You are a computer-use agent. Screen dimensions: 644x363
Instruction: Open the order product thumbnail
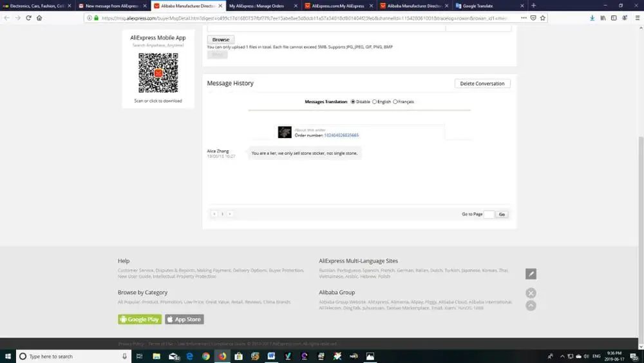point(285,132)
